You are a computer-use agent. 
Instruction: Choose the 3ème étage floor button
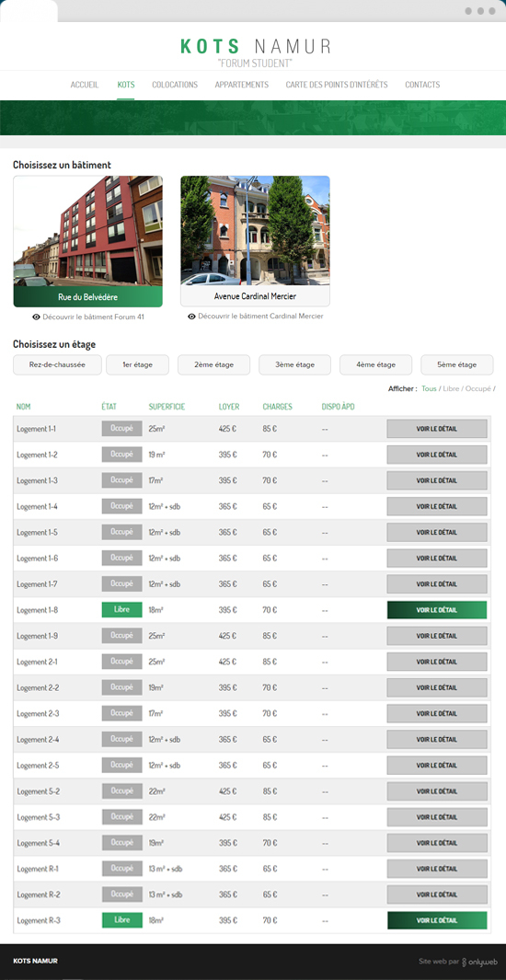[x=294, y=365]
